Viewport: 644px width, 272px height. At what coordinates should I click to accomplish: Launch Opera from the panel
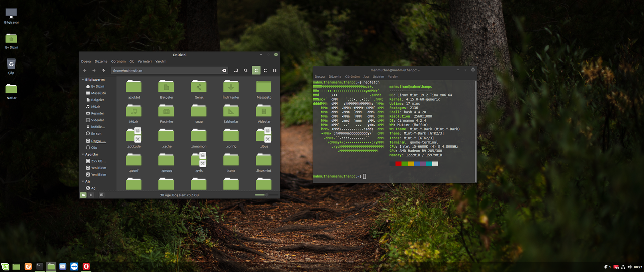[x=86, y=267]
